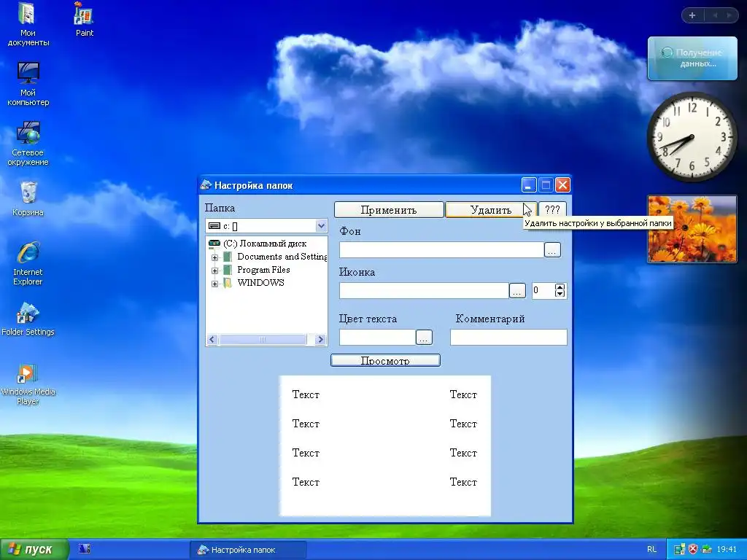Click the WINDOWS folder icon in tree

coord(228,282)
